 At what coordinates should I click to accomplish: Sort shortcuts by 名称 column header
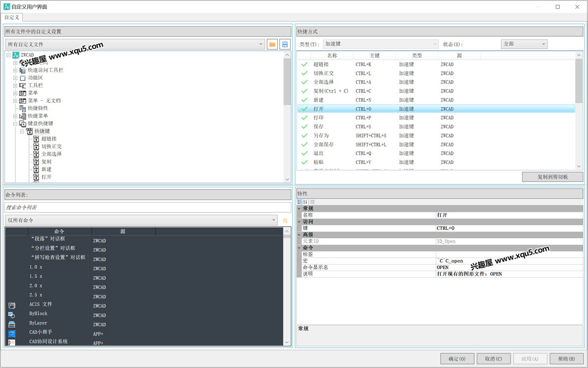point(332,56)
